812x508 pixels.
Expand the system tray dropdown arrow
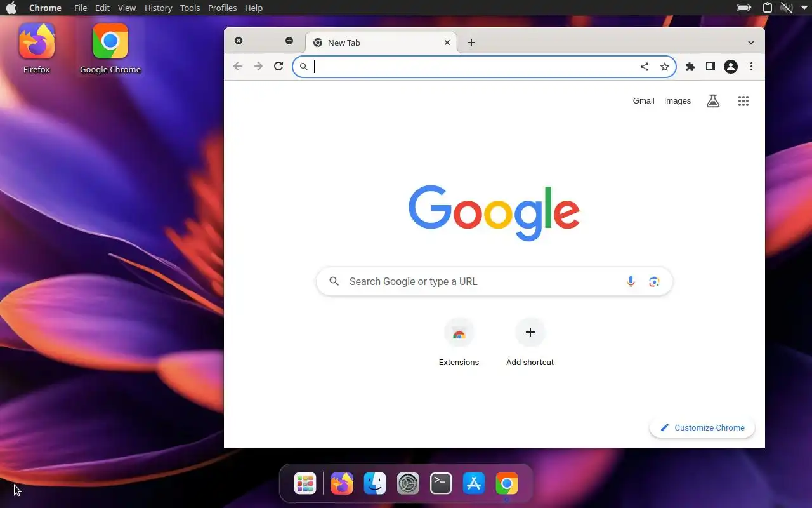[804, 8]
